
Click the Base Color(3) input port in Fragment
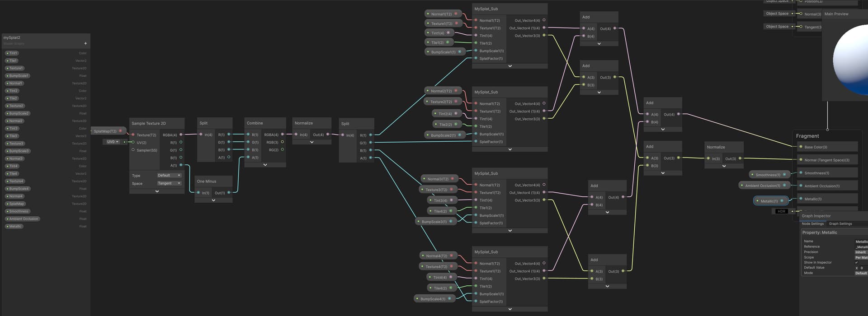(801, 147)
